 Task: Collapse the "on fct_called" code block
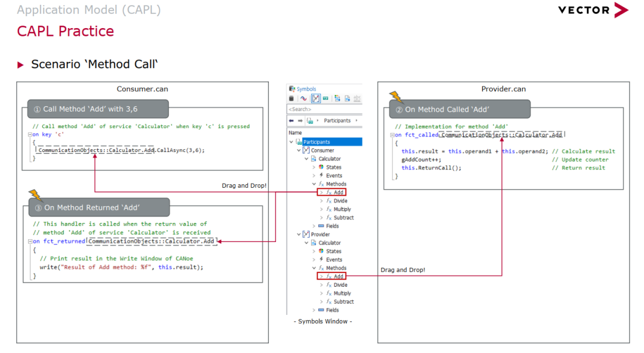click(x=392, y=135)
